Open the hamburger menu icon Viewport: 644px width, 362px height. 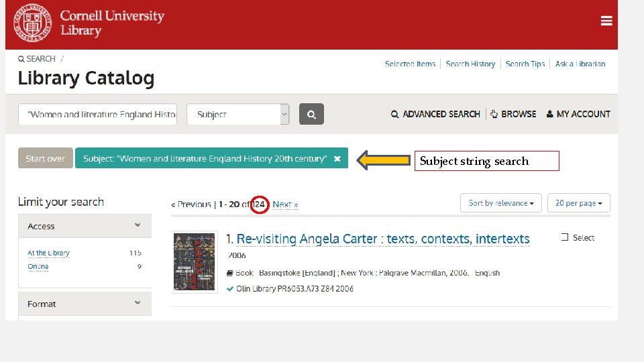[x=606, y=21]
